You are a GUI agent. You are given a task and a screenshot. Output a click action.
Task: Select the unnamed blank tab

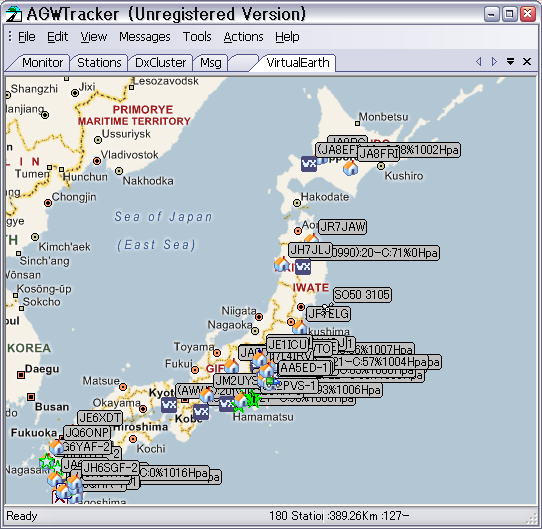(x=243, y=63)
